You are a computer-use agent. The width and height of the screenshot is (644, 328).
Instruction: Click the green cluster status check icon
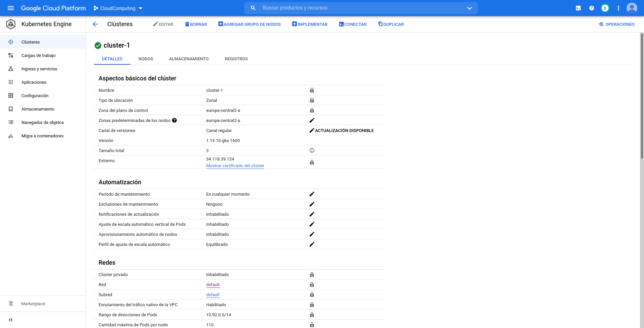point(98,46)
